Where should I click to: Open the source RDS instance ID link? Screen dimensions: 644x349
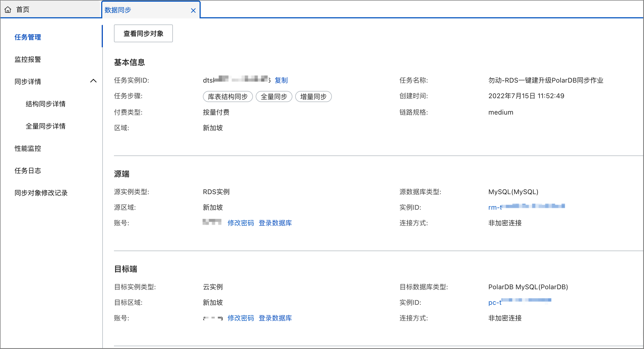tap(526, 207)
